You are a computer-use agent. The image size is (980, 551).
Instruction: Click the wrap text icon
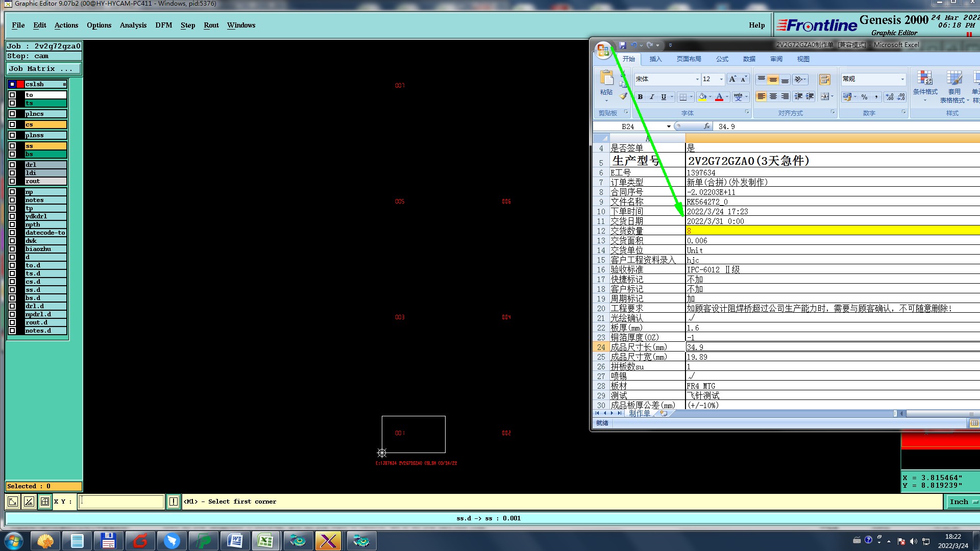[824, 80]
